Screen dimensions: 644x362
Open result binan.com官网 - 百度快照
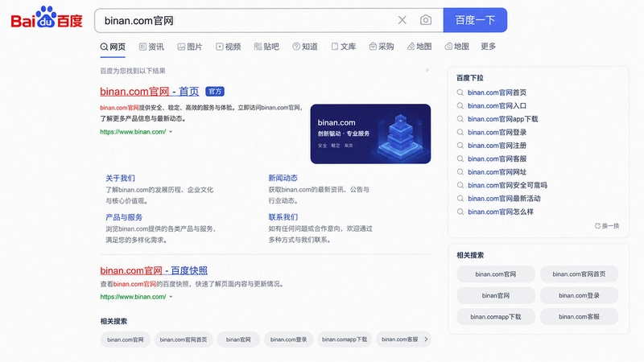point(154,270)
